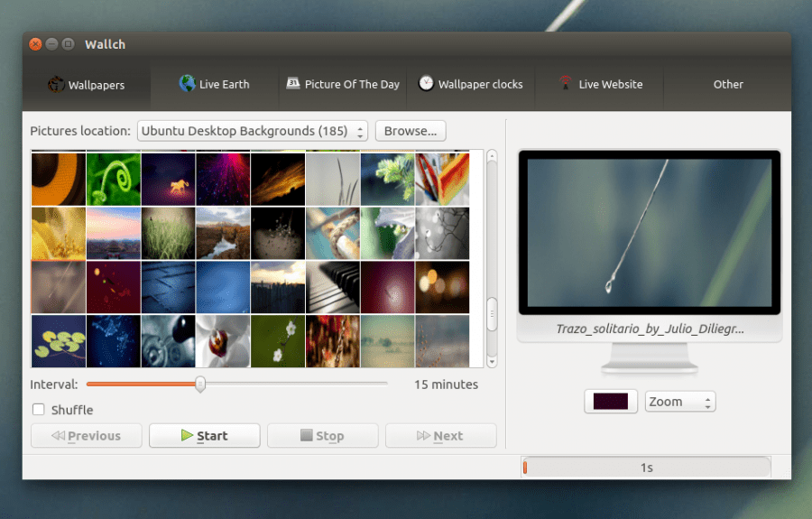
Task: Click the Trazo_solitario_by_Julio_Diliegr... filename
Action: pos(650,329)
